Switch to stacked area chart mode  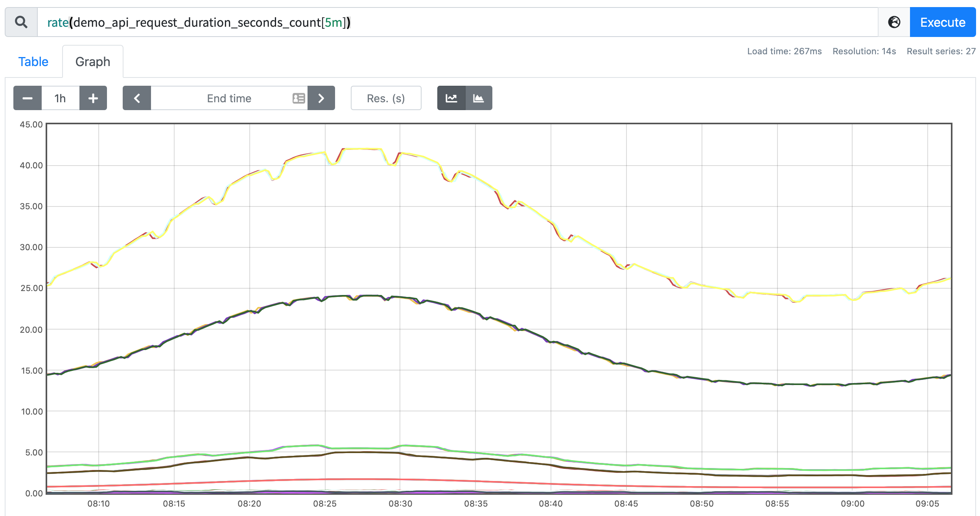tap(479, 98)
